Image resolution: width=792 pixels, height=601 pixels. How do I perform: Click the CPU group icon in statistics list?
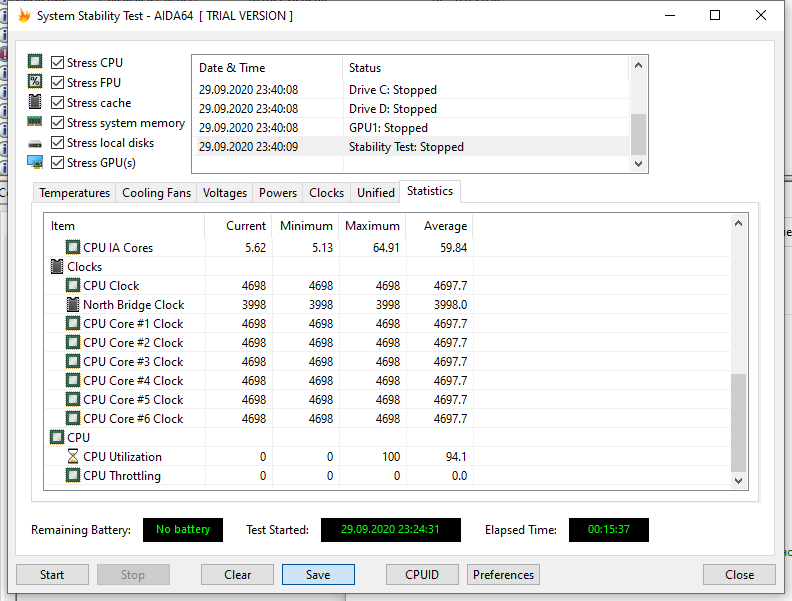pos(57,437)
